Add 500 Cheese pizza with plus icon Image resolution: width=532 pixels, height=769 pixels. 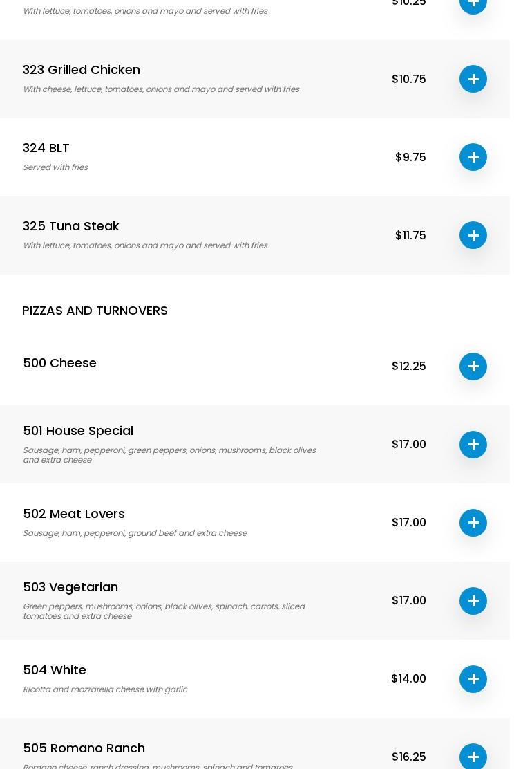click(x=473, y=367)
